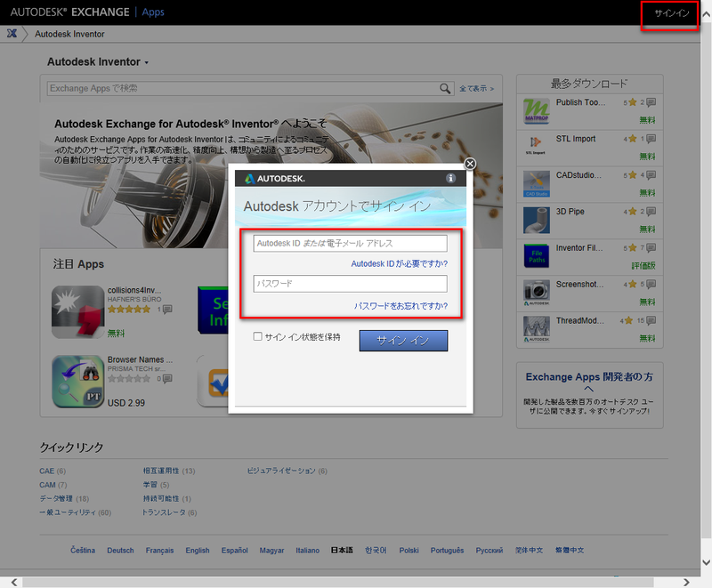Viewport: 712px width, 588px height.
Task: Open the Publish Tool app icon
Action: (537, 111)
